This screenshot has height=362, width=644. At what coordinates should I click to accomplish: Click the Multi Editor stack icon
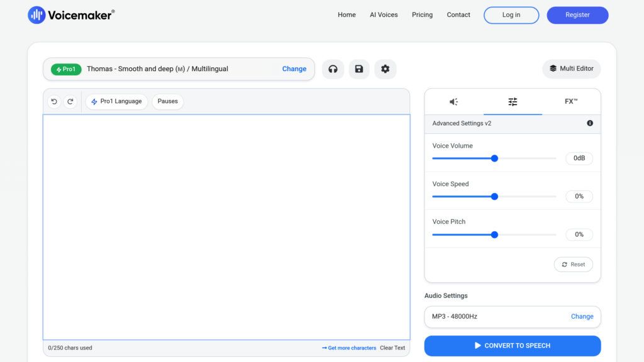pos(553,69)
